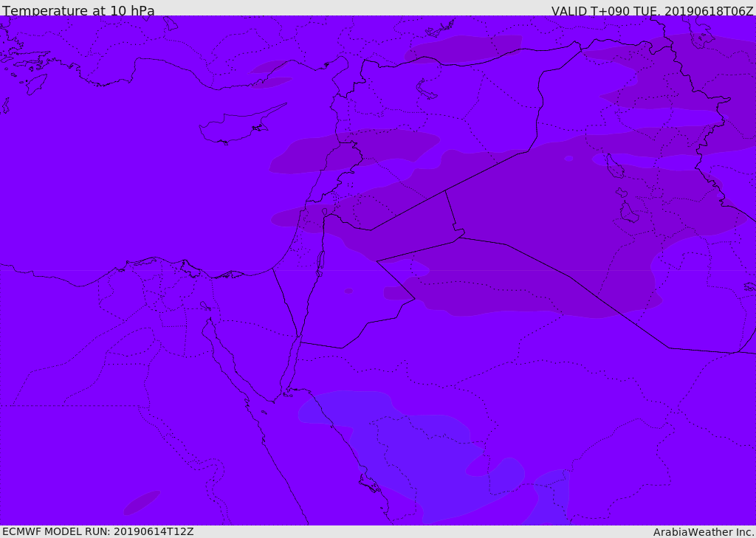Click the 'Temperature at 10 hPa' title text
Viewport: 756px width, 538px height.
78,10
